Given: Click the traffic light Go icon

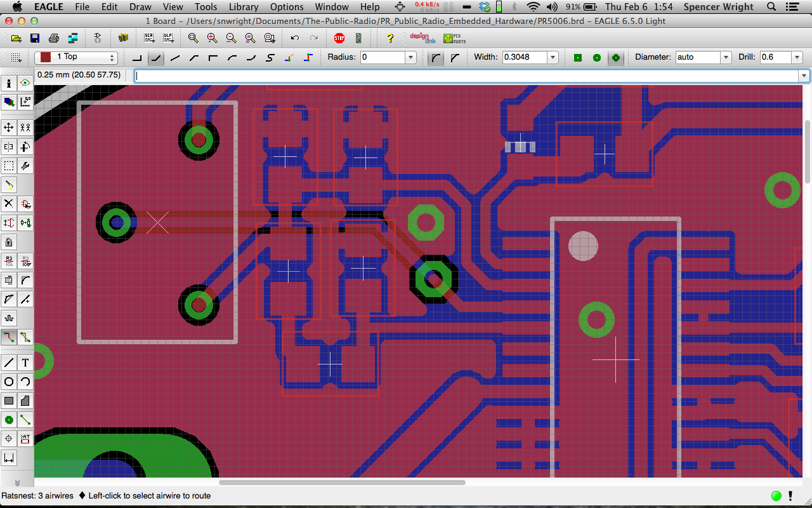Looking at the screenshot, I should click(x=358, y=38).
